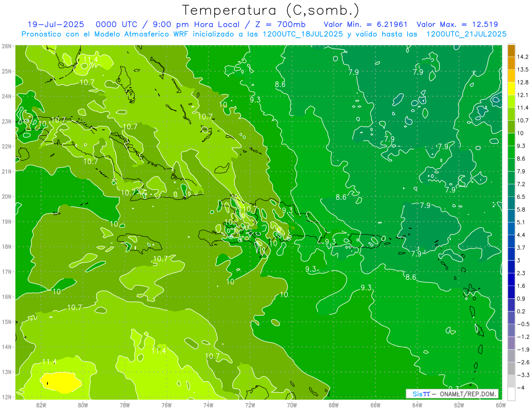Pick the white swatch below -4 on color bar
The image size is (532, 411).
click(511, 394)
